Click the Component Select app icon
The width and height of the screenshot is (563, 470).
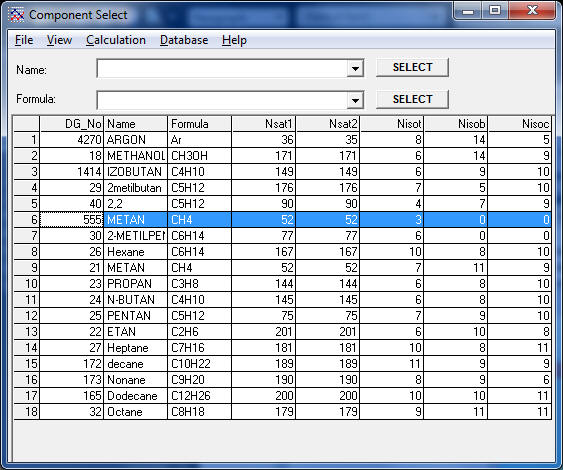[17, 15]
